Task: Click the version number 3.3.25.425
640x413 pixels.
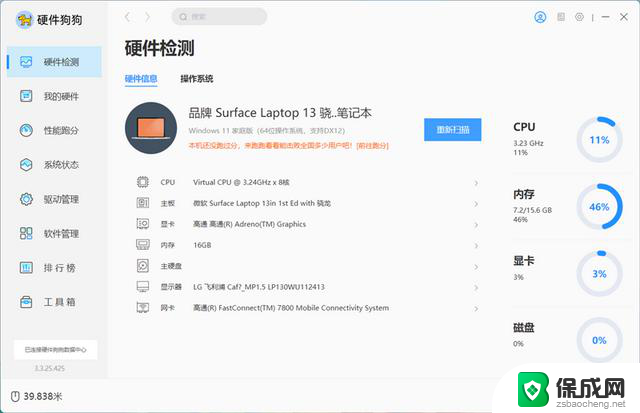Action: click(x=49, y=369)
